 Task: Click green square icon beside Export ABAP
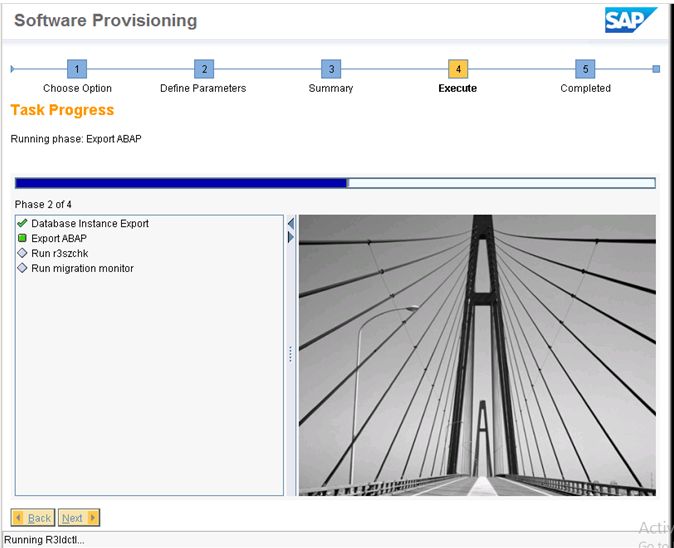click(x=22, y=238)
